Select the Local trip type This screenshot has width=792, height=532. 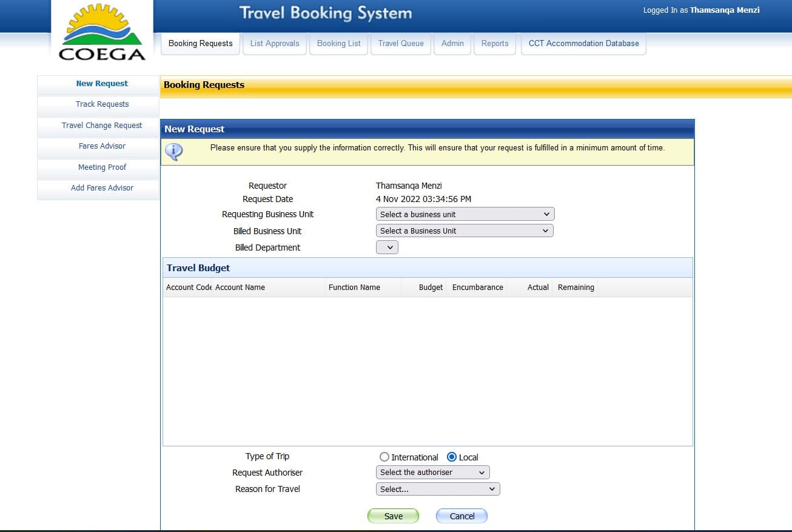[x=451, y=457]
